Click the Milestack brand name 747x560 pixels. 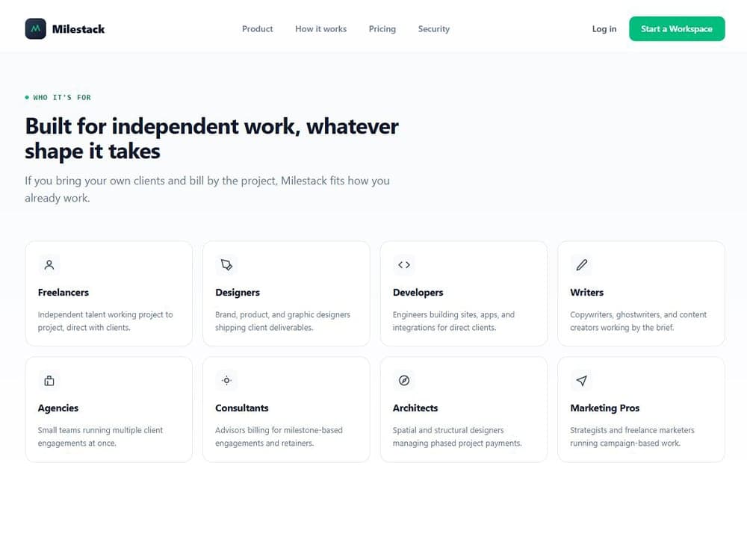click(78, 29)
